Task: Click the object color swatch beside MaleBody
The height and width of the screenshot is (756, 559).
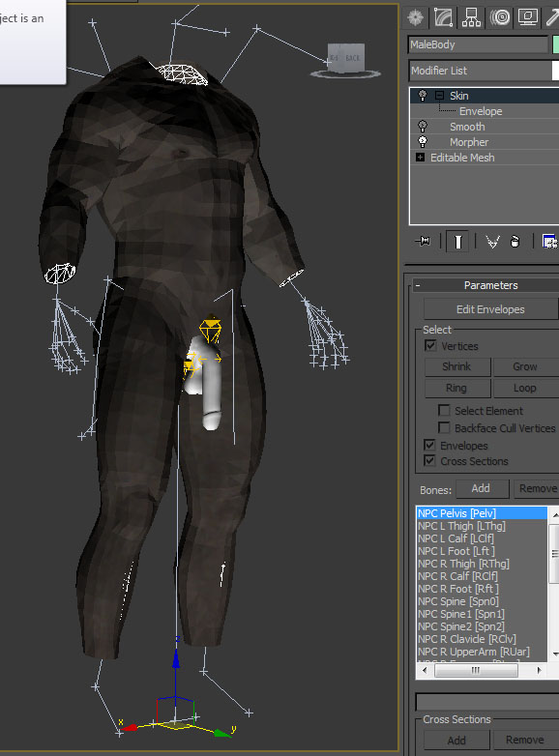Action: 556,44
